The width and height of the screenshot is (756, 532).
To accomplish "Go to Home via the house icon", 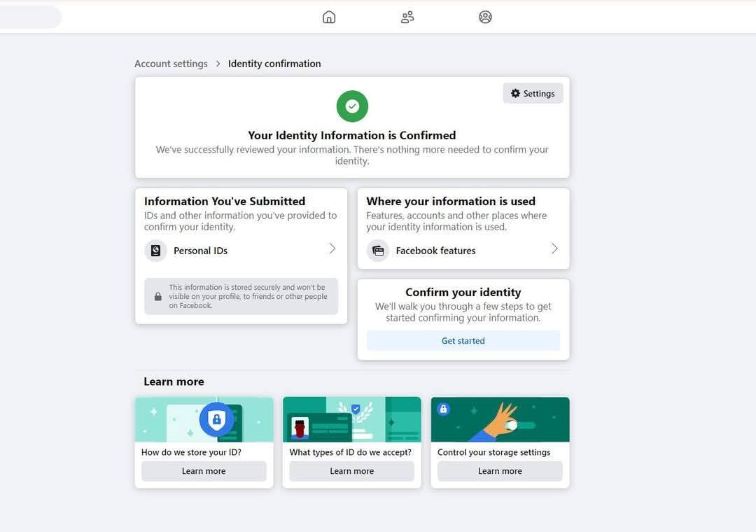I will pyautogui.click(x=329, y=17).
